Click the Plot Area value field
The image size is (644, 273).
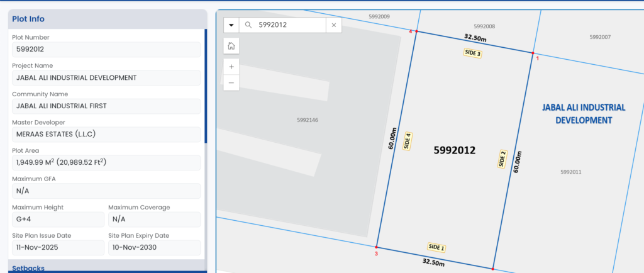[106, 162]
